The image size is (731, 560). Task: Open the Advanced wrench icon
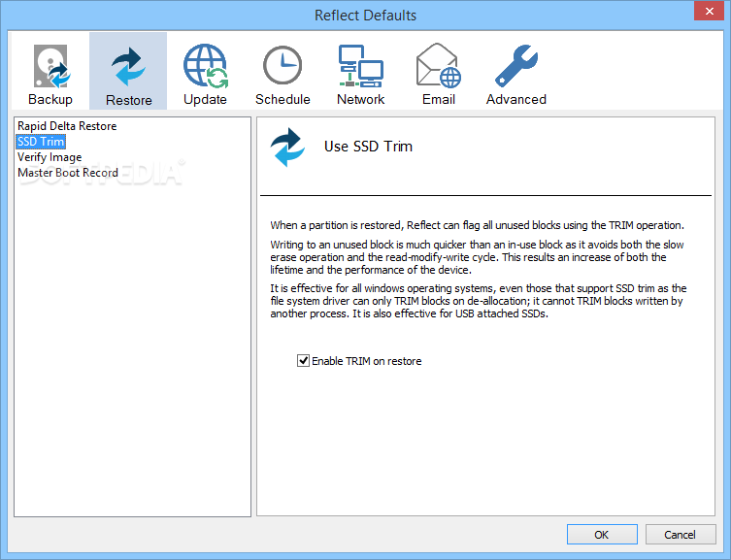516,66
